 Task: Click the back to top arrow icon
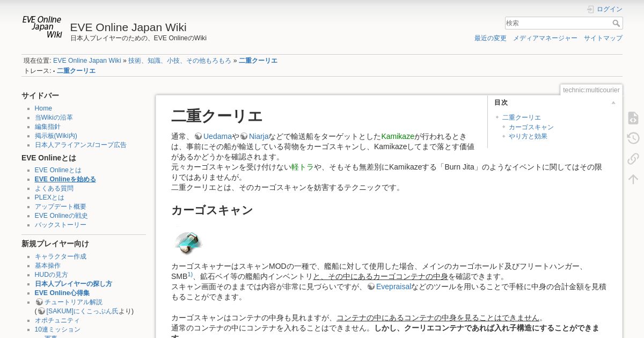pos(633,179)
